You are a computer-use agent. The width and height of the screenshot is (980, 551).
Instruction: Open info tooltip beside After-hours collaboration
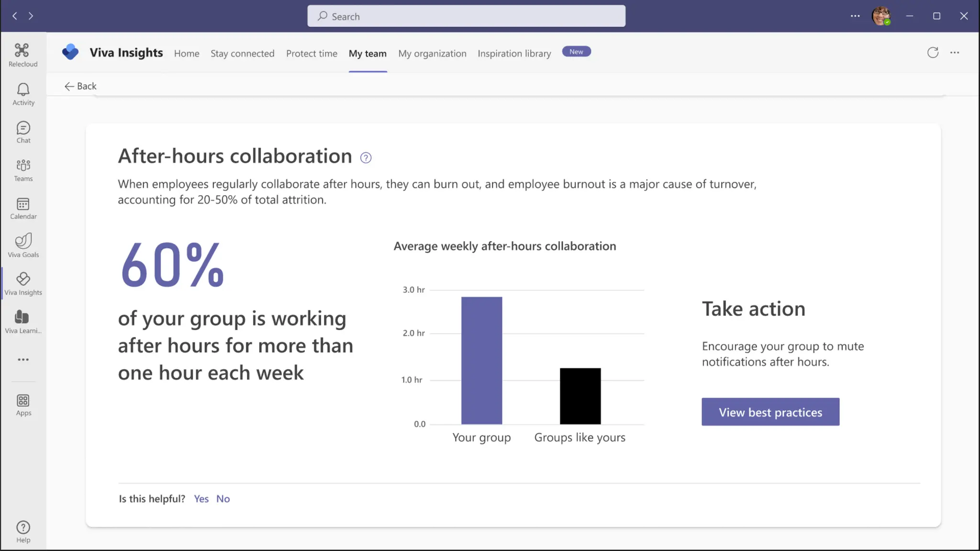tap(366, 158)
